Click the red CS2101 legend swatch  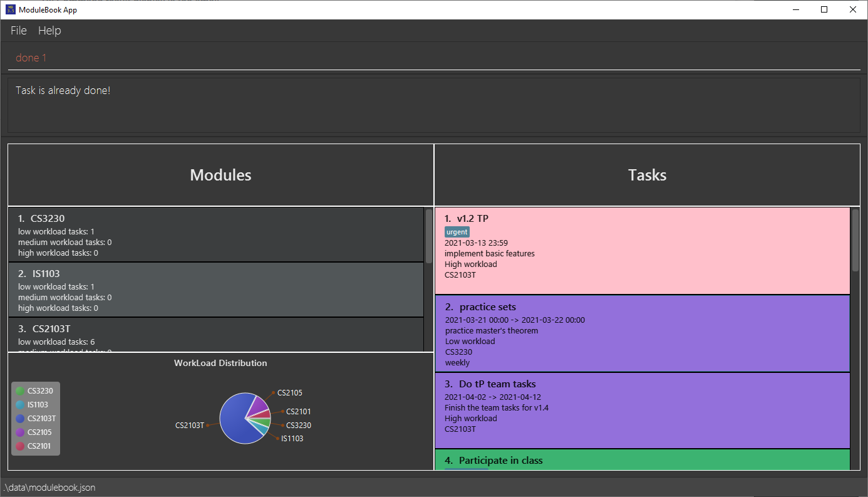tap(20, 446)
